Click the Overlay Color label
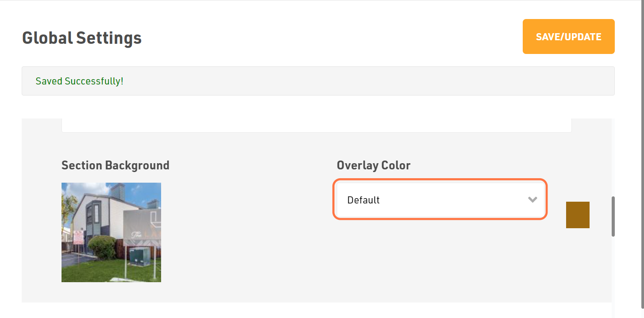This screenshot has width=644, height=318. click(374, 165)
